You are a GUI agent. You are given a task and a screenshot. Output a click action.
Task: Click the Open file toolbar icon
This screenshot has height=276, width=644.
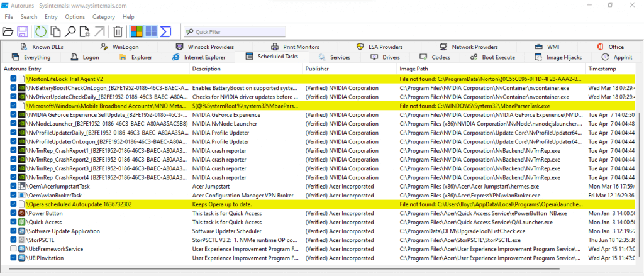8,31
